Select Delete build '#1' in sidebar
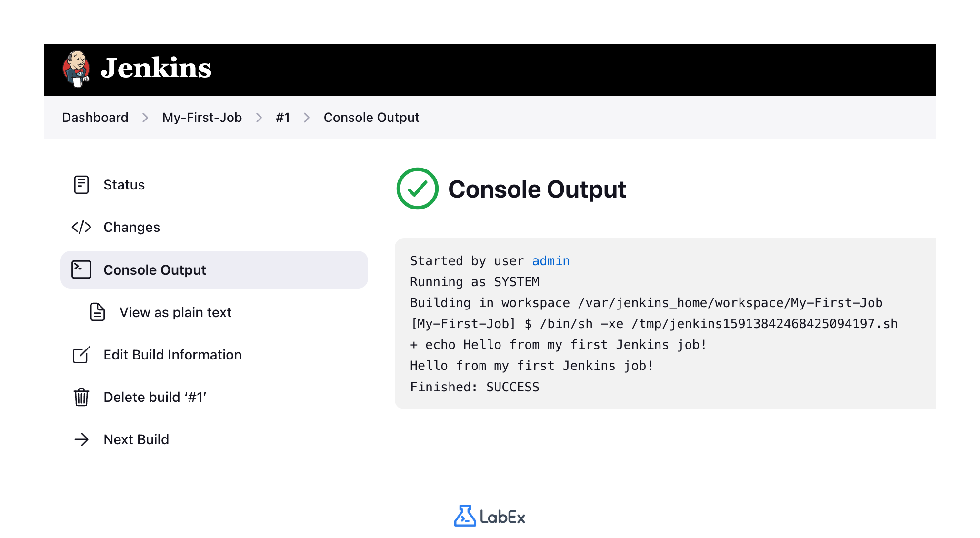Viewport: 980px width, 538px height. [x=155, y=397]
